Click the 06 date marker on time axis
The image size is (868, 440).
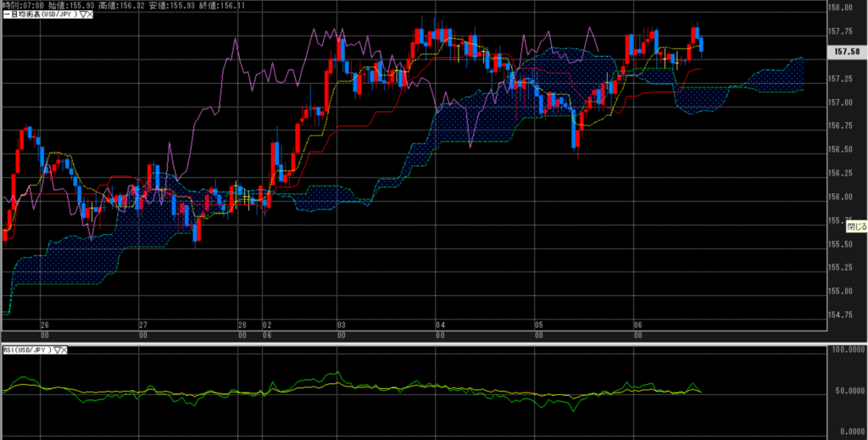click(x=637, y=326)
